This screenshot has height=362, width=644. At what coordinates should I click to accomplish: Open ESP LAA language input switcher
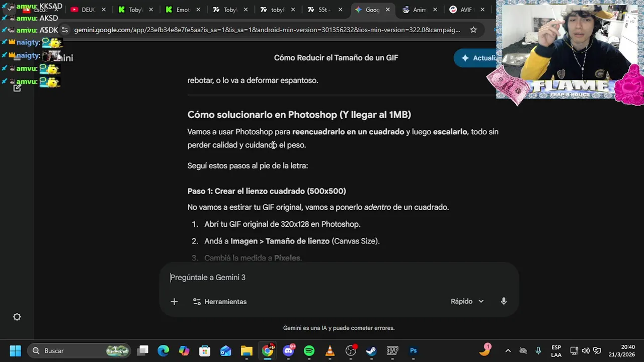[x=556, y=350]
